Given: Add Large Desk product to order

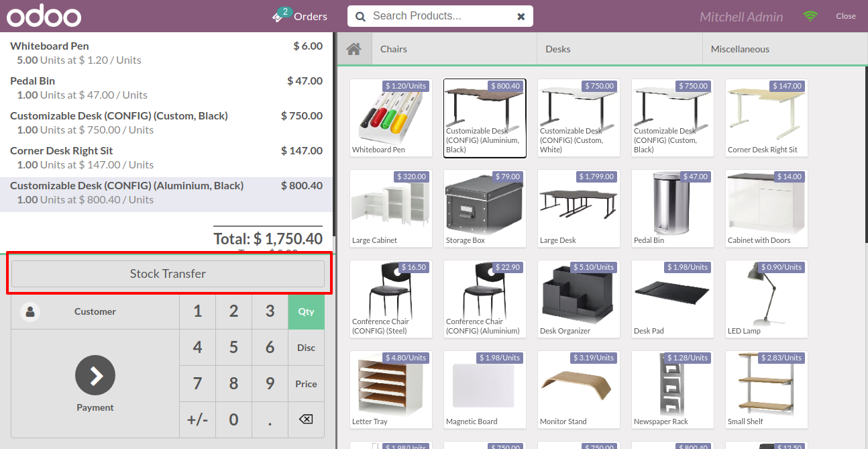Looking at the screenshot, I should pyautogui.click(x=579, y=209).
